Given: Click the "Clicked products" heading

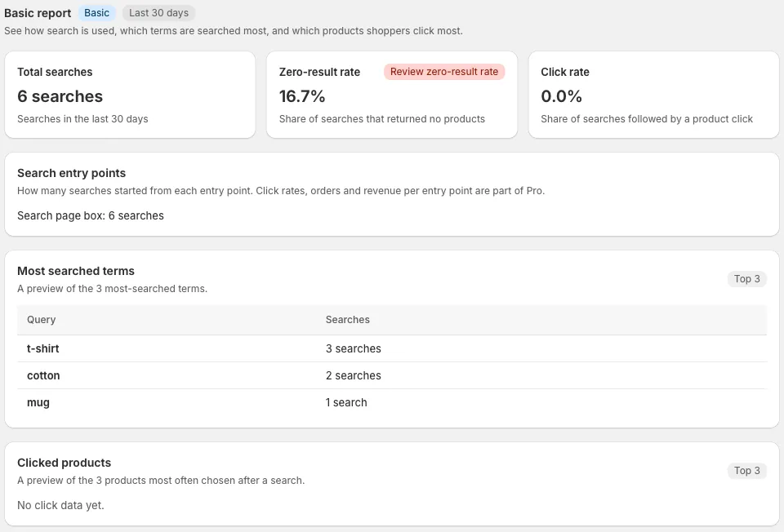Looking at the screenshot, I should (64, 463).
